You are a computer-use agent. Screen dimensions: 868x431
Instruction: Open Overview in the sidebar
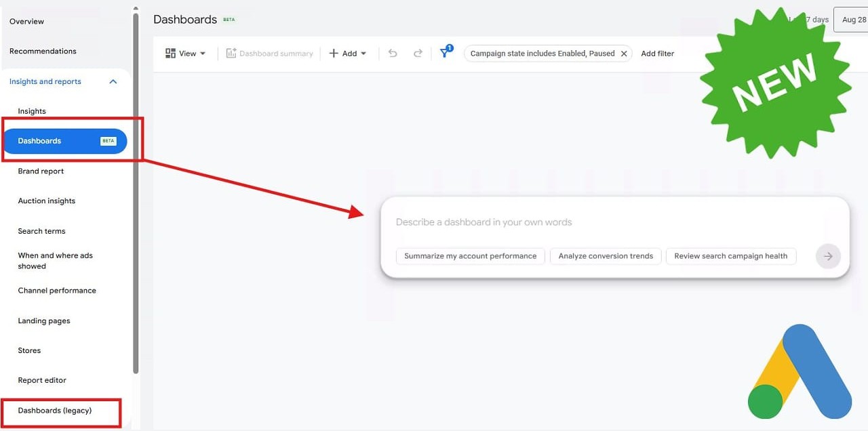pyautogui.click(x=27, y=22)
